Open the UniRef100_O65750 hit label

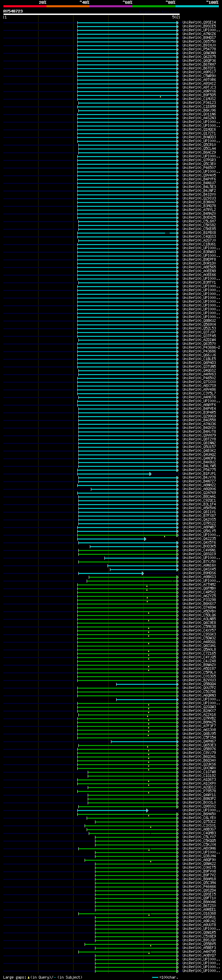tap(199, 41)
